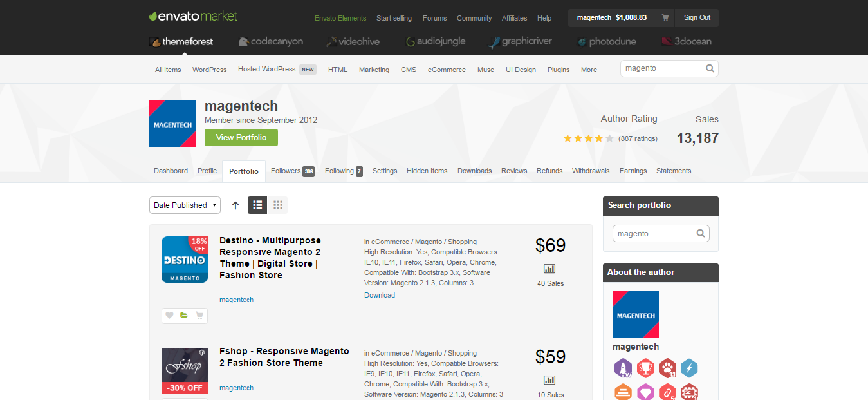Click the top search magnifier icon

(710, 68)
